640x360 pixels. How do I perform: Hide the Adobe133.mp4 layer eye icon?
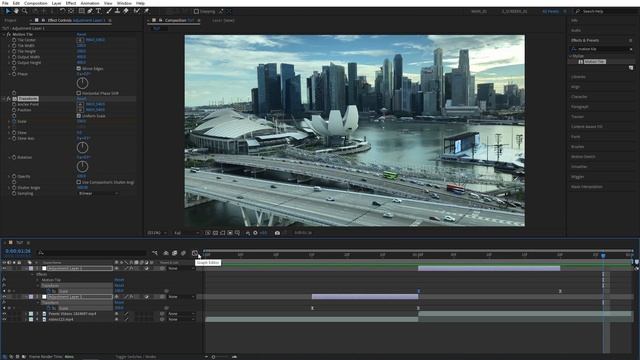coord(4,319)
